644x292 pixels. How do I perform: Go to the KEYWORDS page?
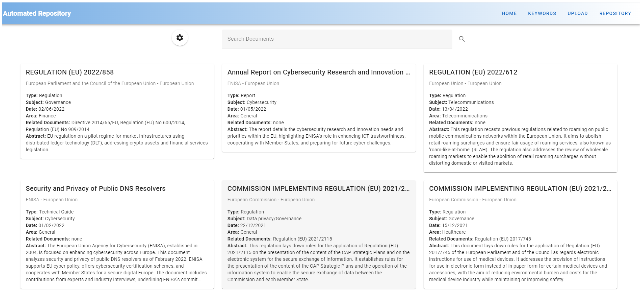coord(542,13)
